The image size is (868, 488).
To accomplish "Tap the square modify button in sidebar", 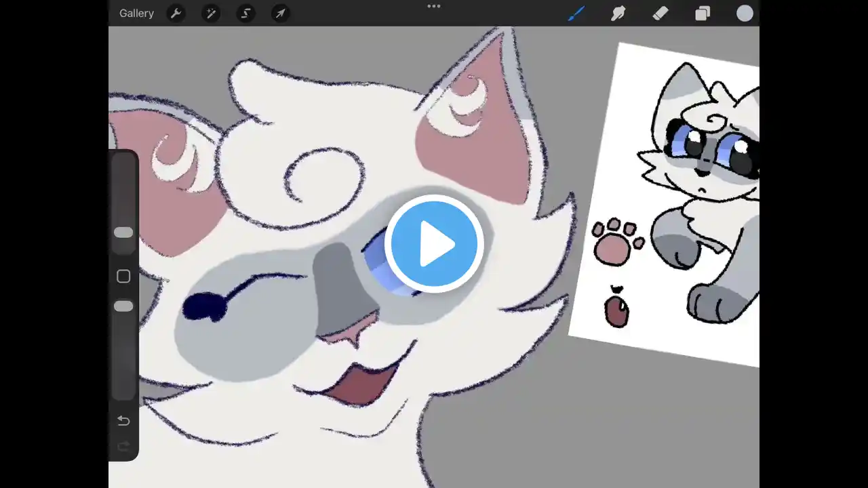I will 123,277.
